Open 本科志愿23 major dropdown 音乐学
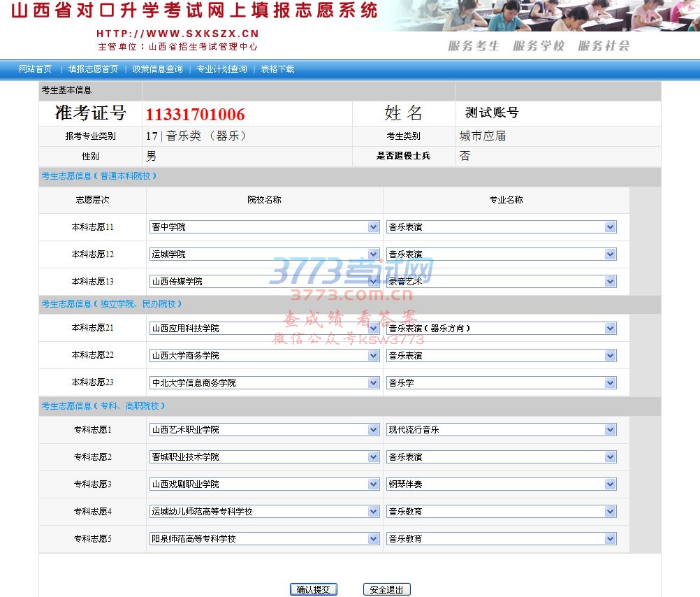This screenshot has height=597, width=700. pos(501,383)
